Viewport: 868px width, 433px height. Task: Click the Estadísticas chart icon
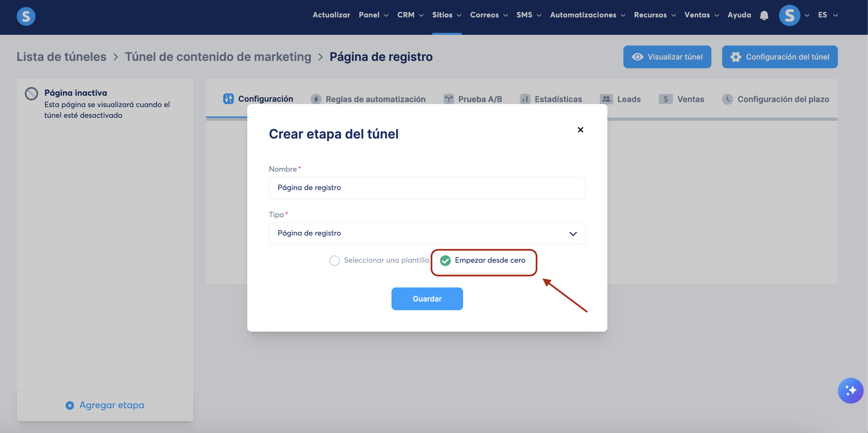point(525,99)
